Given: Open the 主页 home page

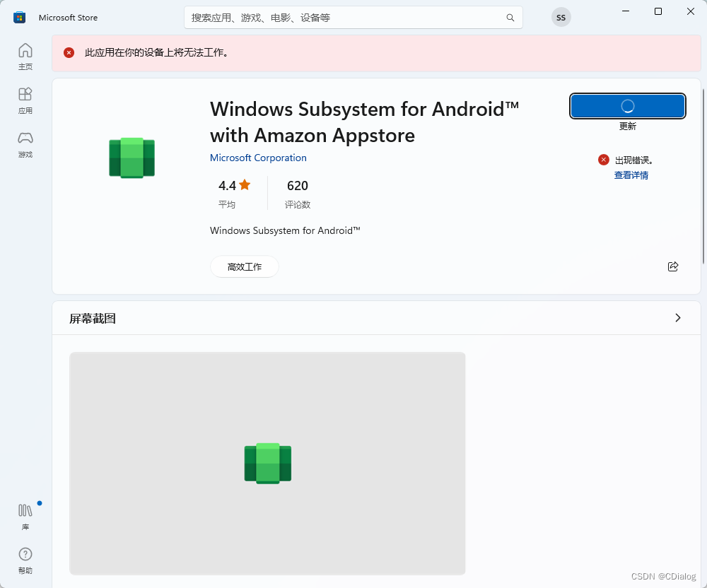Looking at the screenshot, I should [25, 57].
